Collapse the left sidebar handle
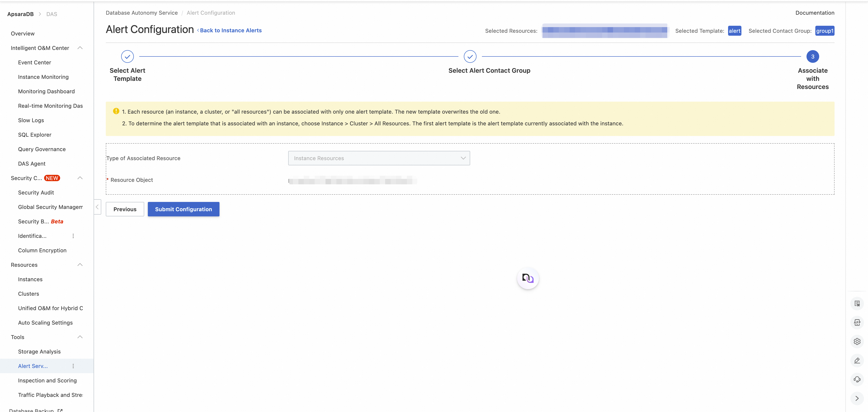The width and height of the screenshot is (868, 412). pyautogui.click(x=97, y=207)
